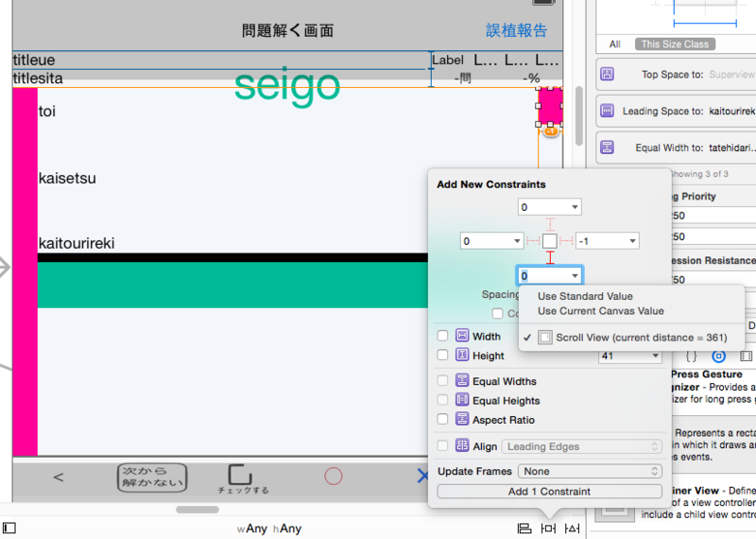Switch to the All constraints tab
Screen dimensions: 756x539
(615, 43)
